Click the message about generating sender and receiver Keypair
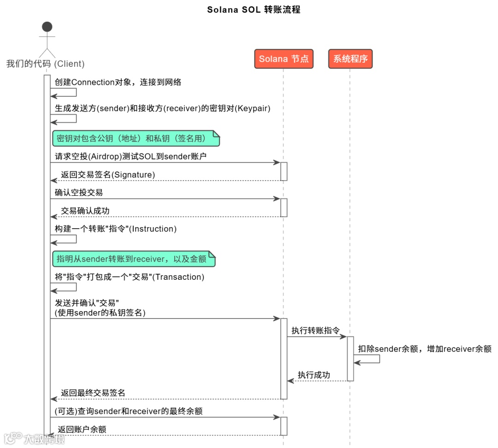Image resolution: width=498 pixels, height=448 pixels. pyautogui.click(x=162, y=108)
